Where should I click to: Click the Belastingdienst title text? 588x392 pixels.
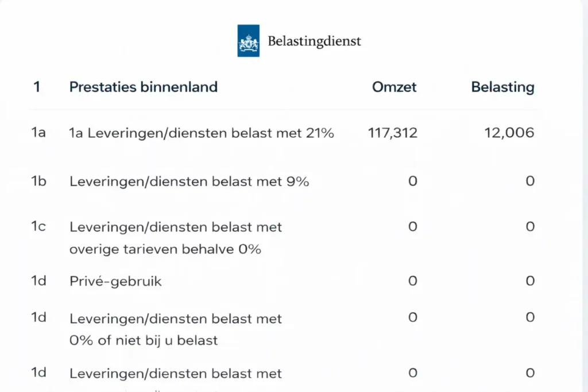point(315,41)
